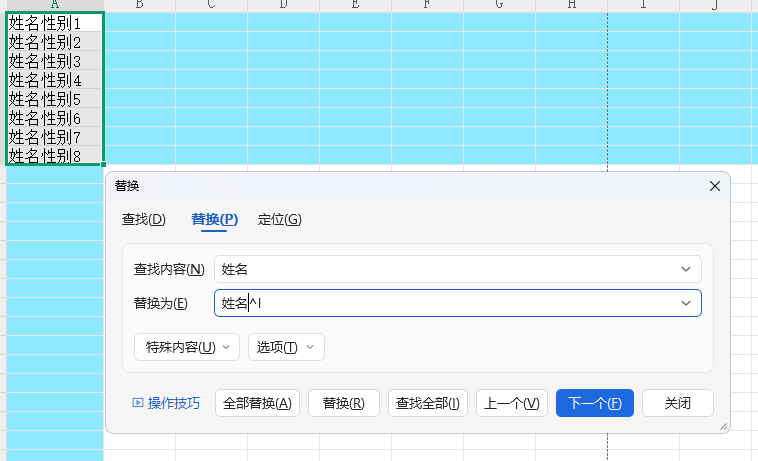Select cell containing 姓名性别6
758x461 pixels.
tap(55, 117)
